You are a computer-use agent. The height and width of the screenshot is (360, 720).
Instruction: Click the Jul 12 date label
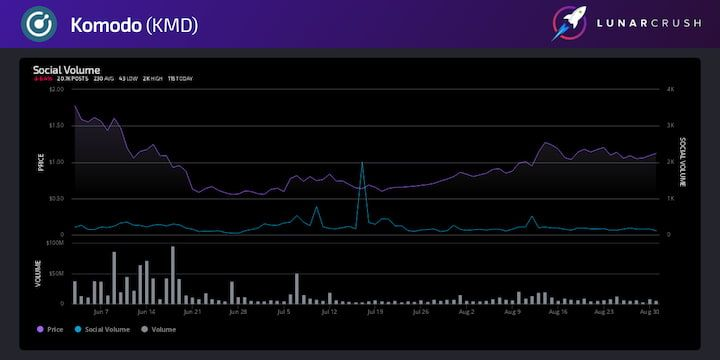tap(329, 312)
